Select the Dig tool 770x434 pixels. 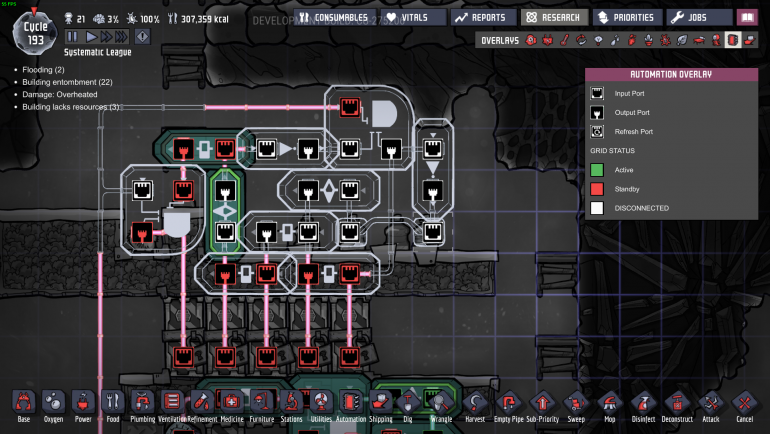(x=408, y=407)
